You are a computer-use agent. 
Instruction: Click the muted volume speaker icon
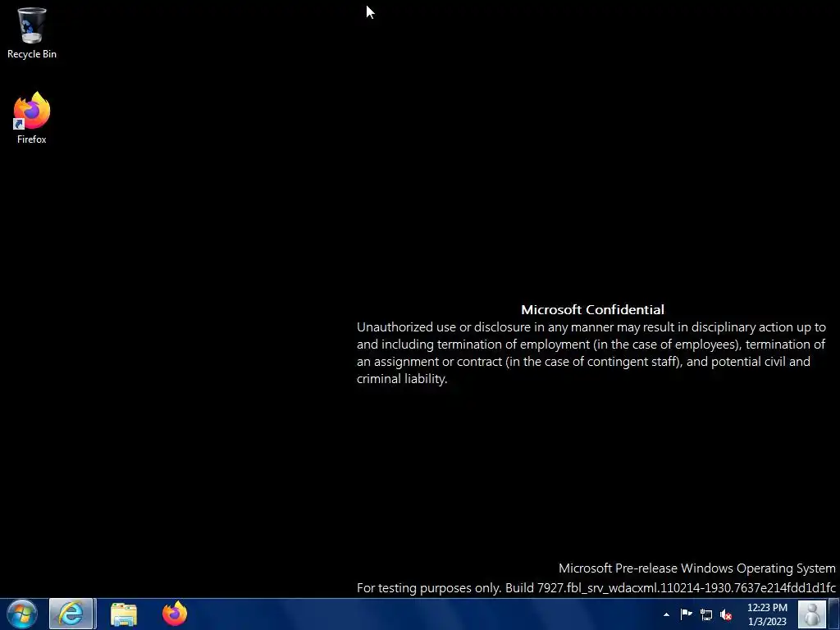(726, 614)
